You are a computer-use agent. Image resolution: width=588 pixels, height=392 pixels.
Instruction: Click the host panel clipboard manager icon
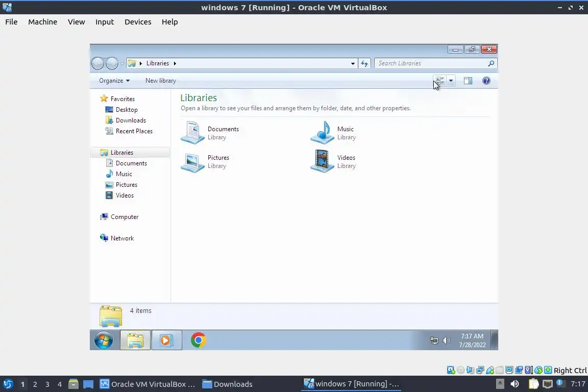click(x=533, y=384)
